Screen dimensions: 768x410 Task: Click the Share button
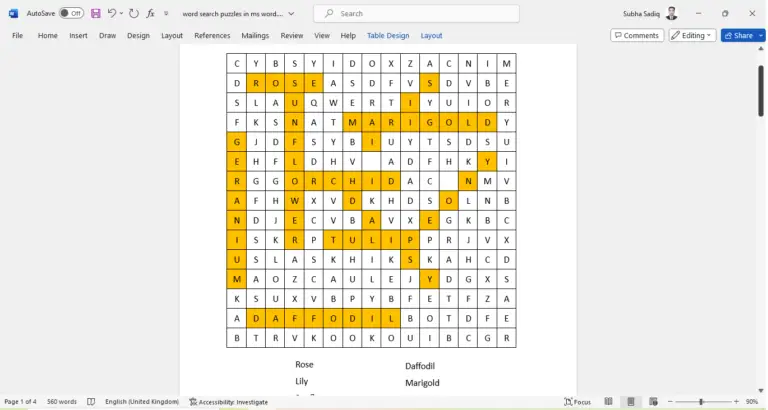pos(739,35)
